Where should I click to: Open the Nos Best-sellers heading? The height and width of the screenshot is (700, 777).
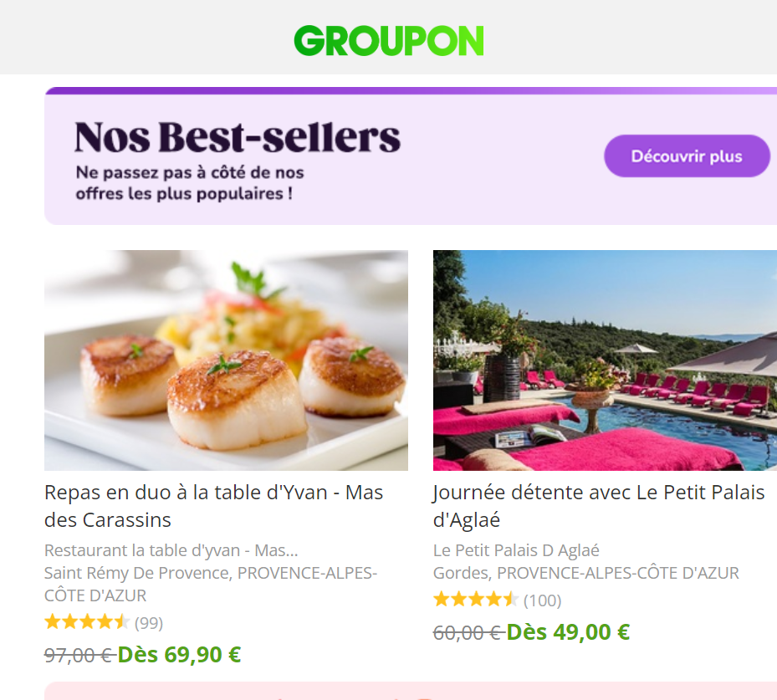click(238, 136)
